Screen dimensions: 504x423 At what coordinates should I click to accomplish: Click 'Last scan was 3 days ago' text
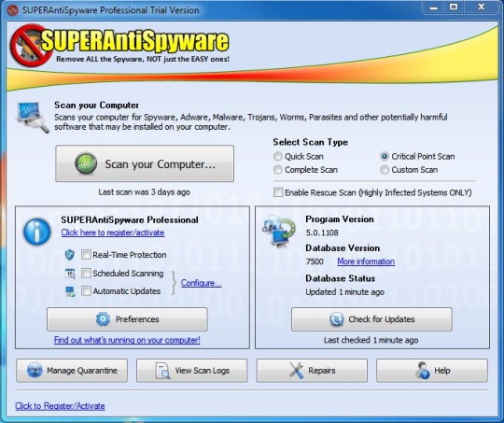click(144, 192)
